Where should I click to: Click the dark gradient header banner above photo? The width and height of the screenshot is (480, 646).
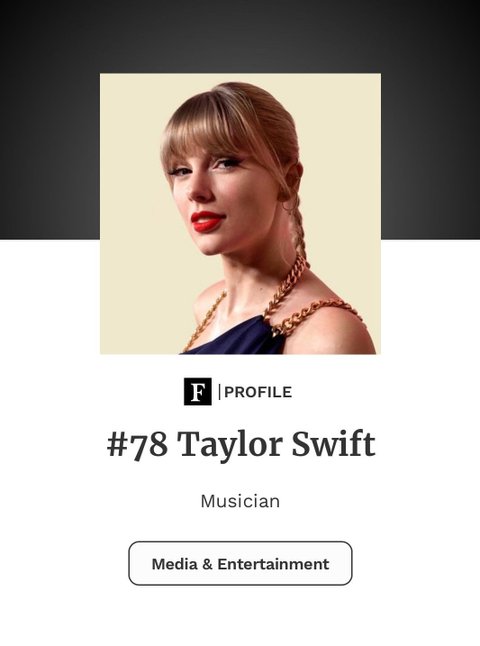tap(240, 36)
